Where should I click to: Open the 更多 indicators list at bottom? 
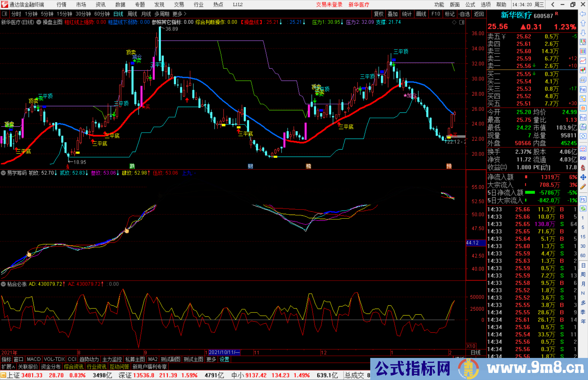click(x=211, y=359)
